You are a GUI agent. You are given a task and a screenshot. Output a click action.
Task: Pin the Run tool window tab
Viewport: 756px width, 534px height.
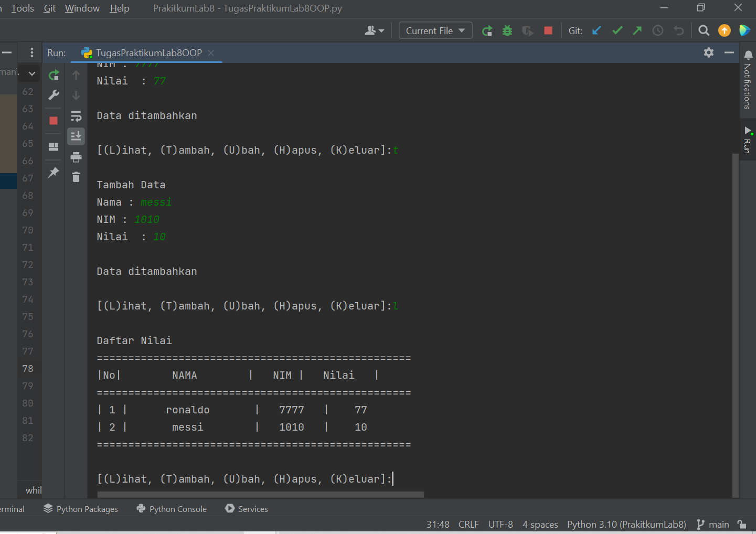[x=53, y=173]
